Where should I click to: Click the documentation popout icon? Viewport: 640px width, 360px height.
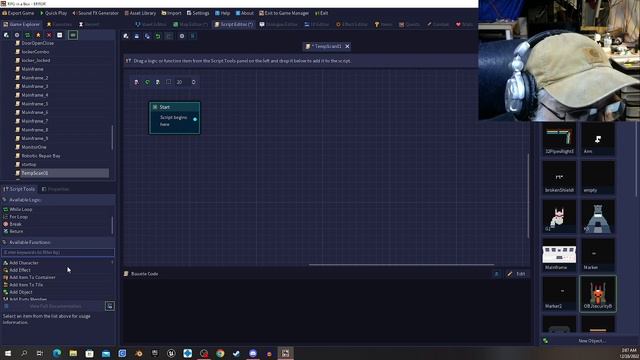pyautogui.click(x=110, y=306)
